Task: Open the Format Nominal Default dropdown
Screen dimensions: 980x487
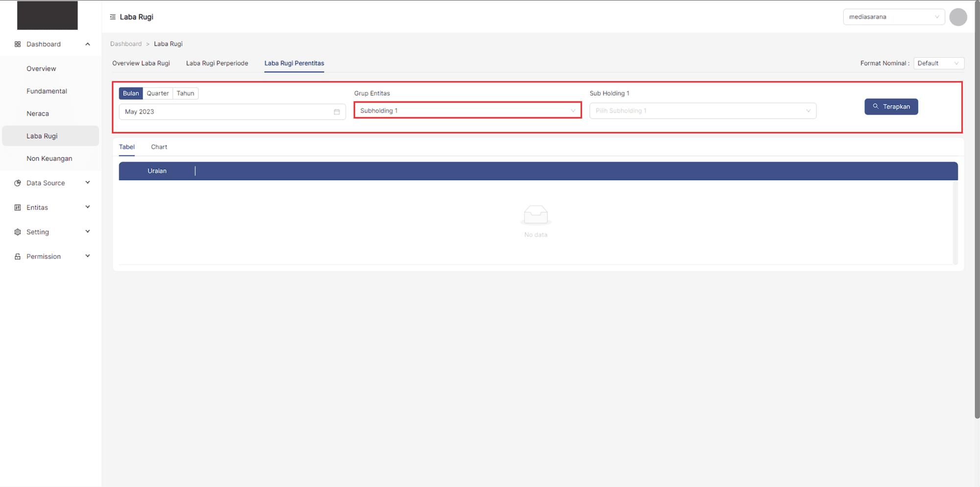Action: [x=938, y=63]
